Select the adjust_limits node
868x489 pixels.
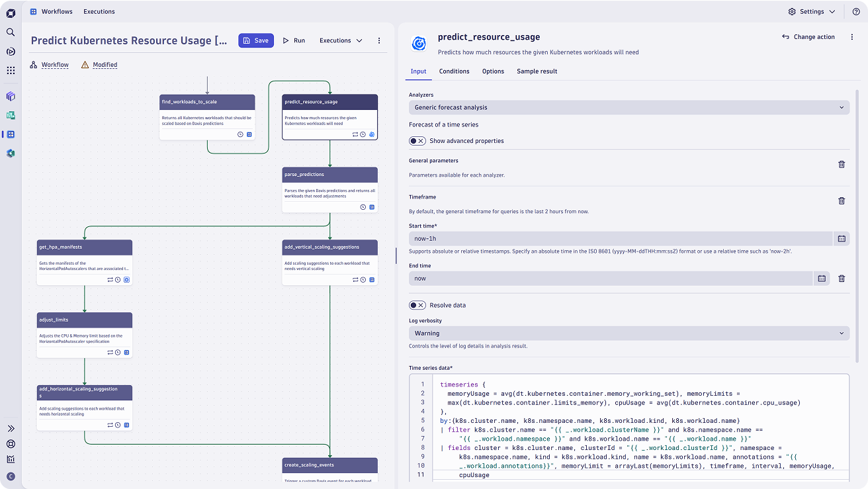85,335
